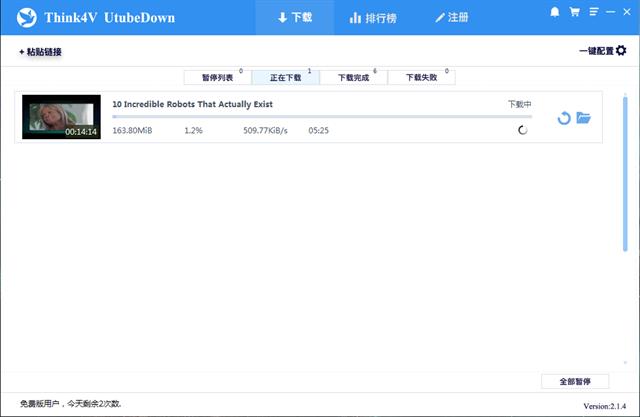Open the 排行榜 rankings tab

[369, 18]
